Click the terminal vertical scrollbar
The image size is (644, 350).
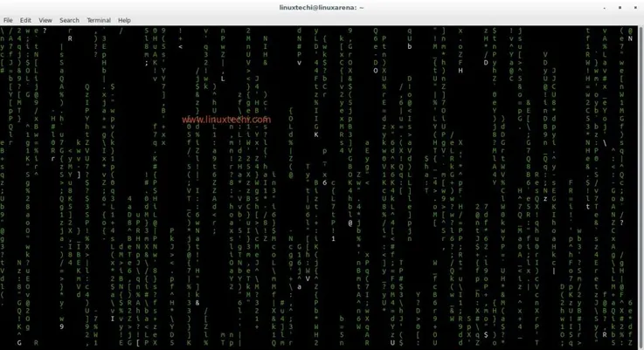pos(641,188)
